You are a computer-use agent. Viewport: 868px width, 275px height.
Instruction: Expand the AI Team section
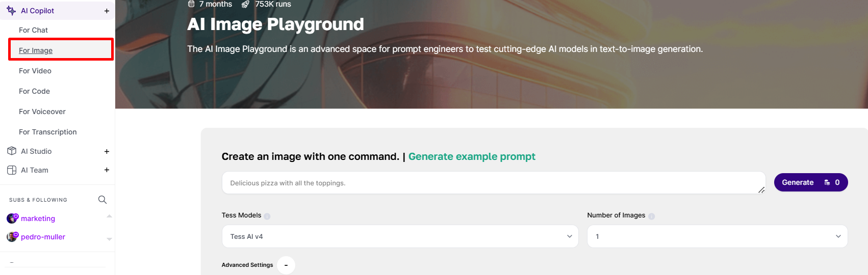click(x=107, y=170)
